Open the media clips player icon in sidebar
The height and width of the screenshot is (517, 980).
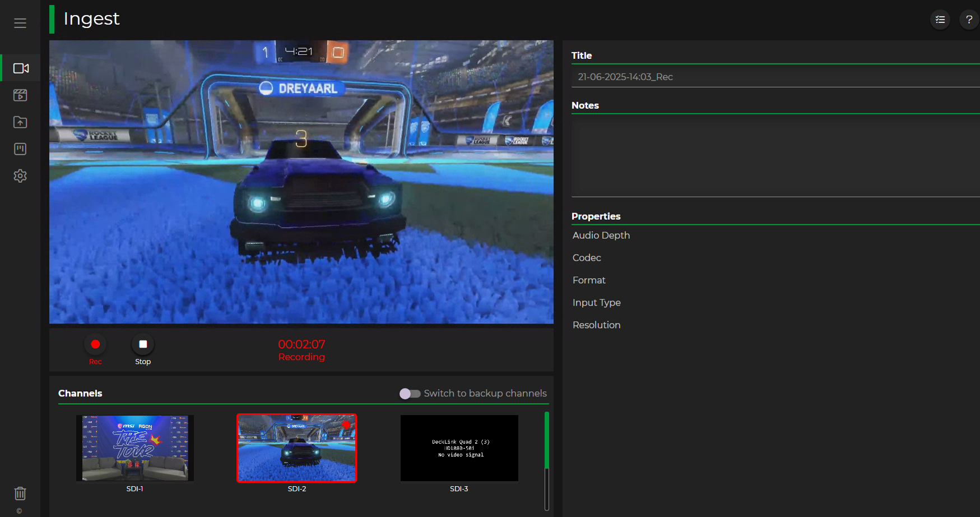(x=20, y=95)
